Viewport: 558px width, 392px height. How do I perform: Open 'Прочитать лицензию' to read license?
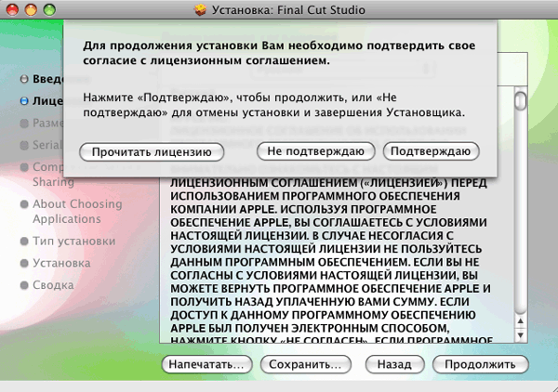(x=152, y=152)
